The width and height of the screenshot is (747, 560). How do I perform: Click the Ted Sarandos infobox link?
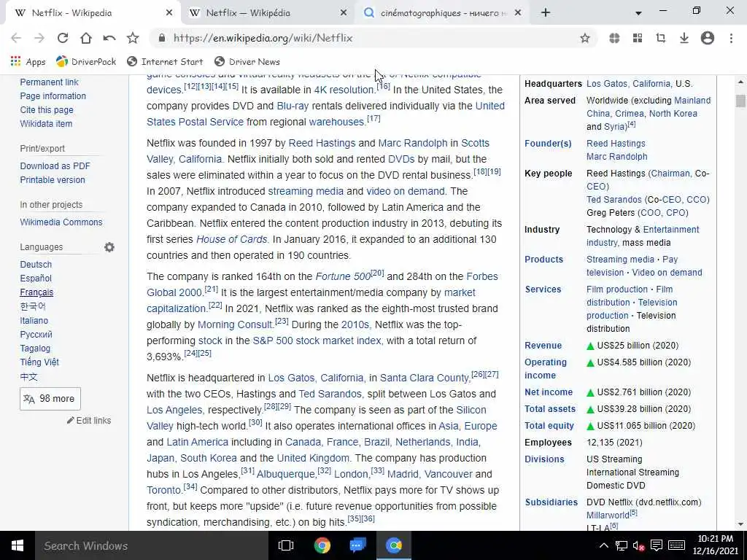(x=614, y=200)
